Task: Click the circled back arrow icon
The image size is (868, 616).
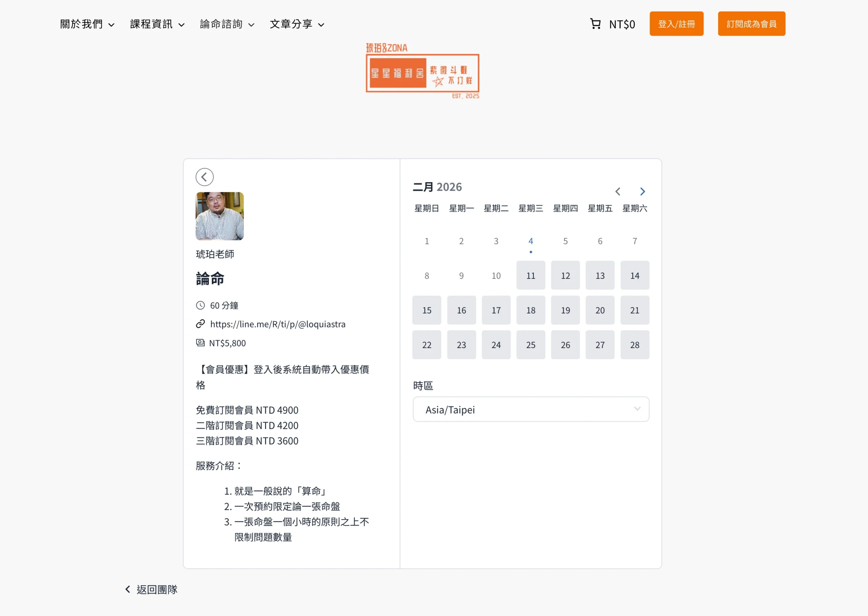Action: [204, 177]
